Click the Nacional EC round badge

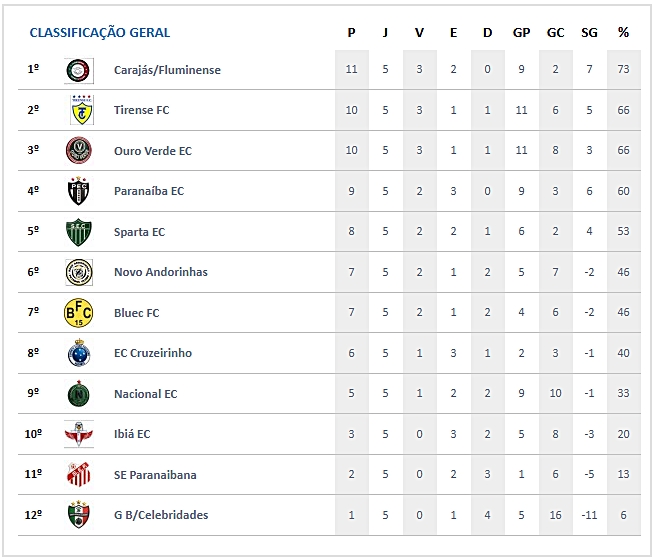click(x=79, y=394)
